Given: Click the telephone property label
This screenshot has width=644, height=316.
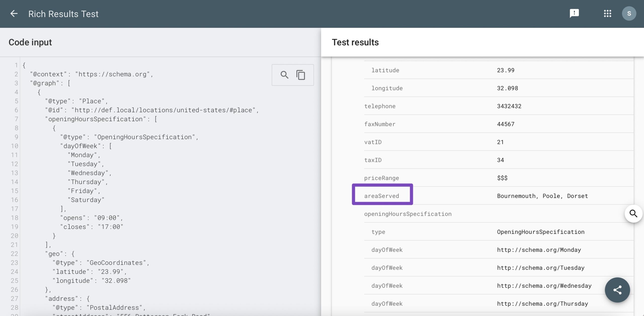Looking at the screenshot, I should (380, 106).
